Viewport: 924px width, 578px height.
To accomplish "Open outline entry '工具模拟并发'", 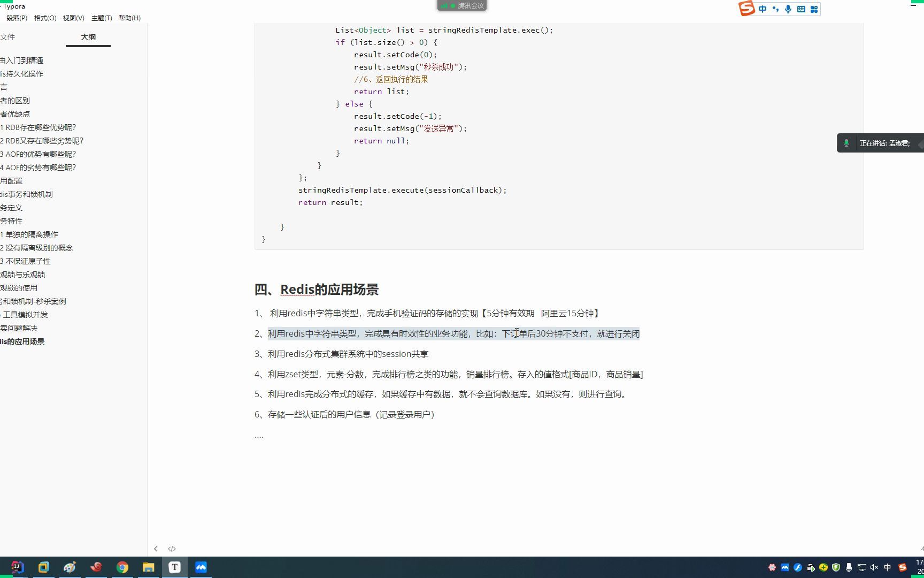I will pyautogui.click(x=25, y=315).
